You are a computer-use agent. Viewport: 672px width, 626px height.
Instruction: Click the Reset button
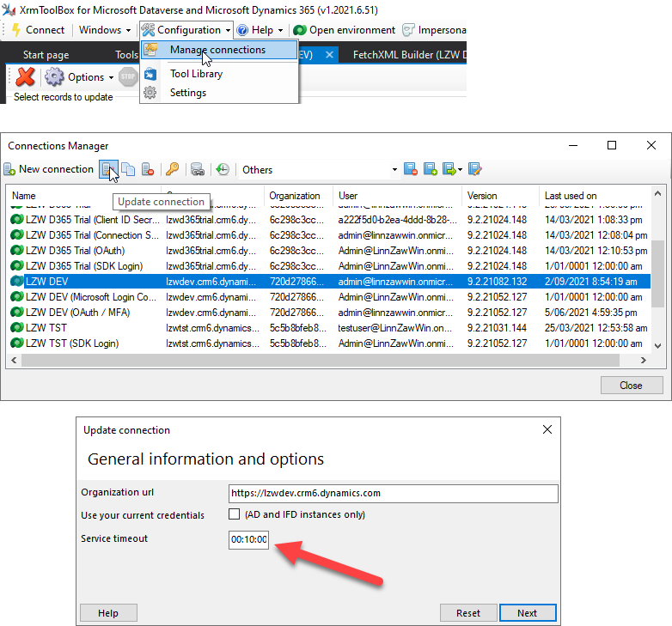(x=468, y=613)
